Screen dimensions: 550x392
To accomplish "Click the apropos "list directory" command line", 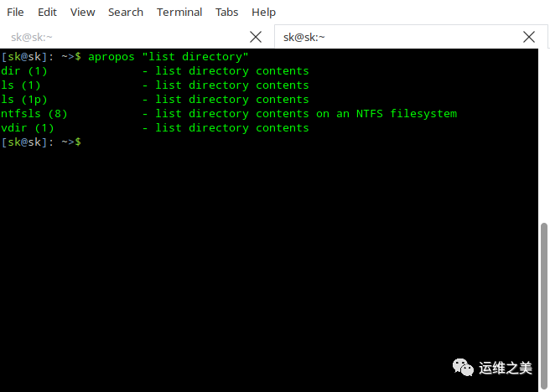I will pyautogui.click(x=168, y=57).
